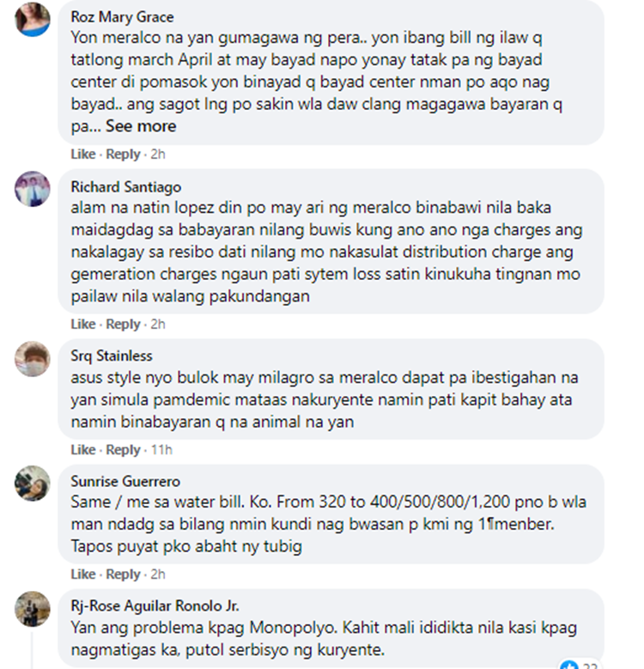
Task: Open the Rj-Rose Aguilar Ronolo Jr. name link
Action: pos(155,605)
